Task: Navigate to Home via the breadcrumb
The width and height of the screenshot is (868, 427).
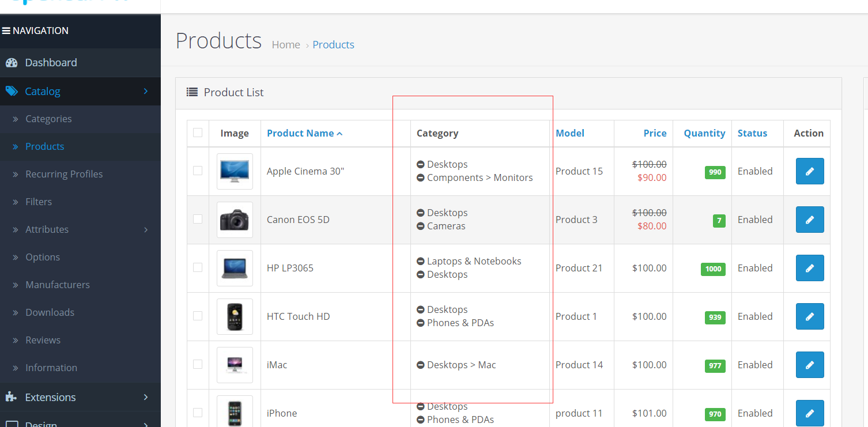Action: pos(286,44)
